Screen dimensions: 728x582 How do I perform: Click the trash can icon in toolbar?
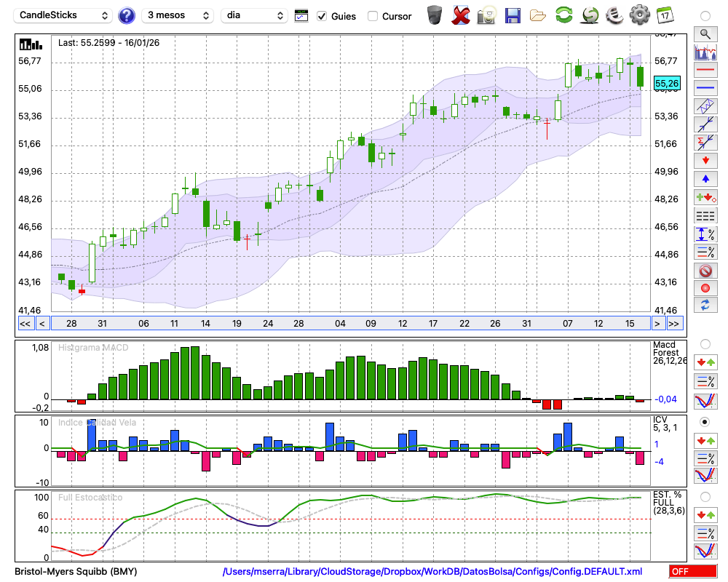click(435, 15)
